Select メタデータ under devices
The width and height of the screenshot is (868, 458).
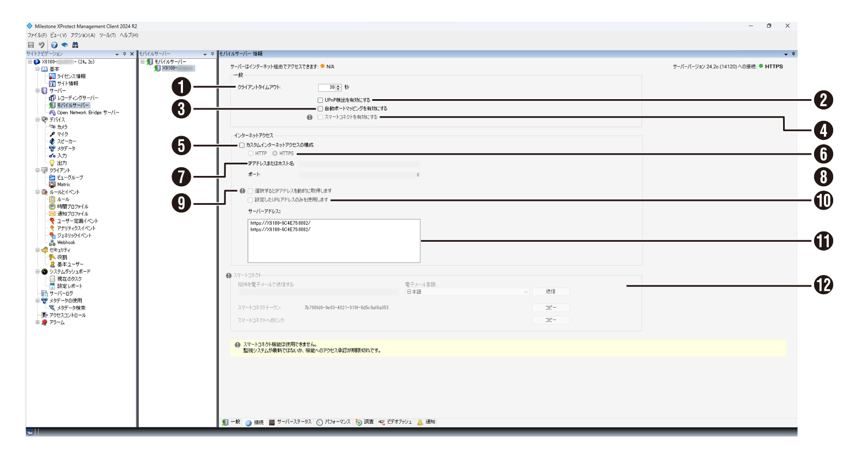[x=66, y=148]
